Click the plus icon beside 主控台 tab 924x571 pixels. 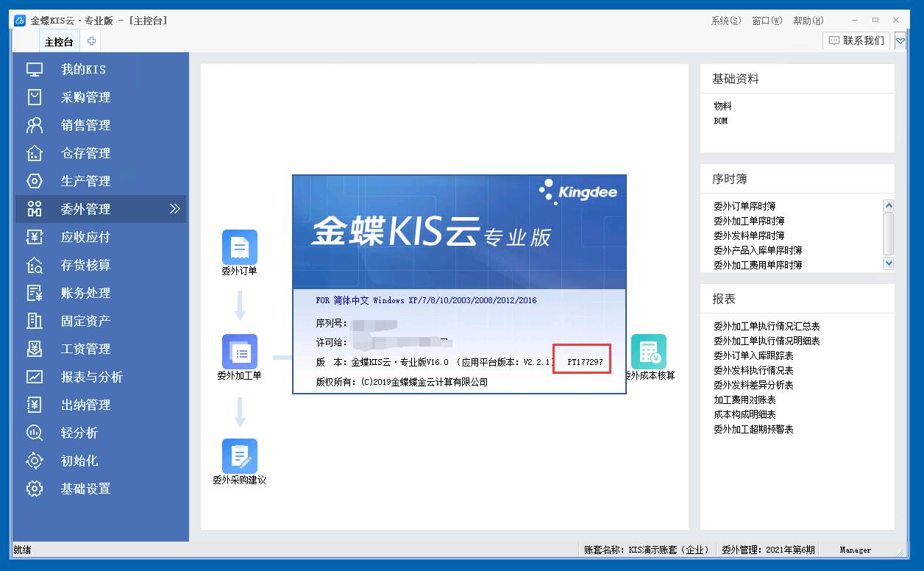pos(92,41)
